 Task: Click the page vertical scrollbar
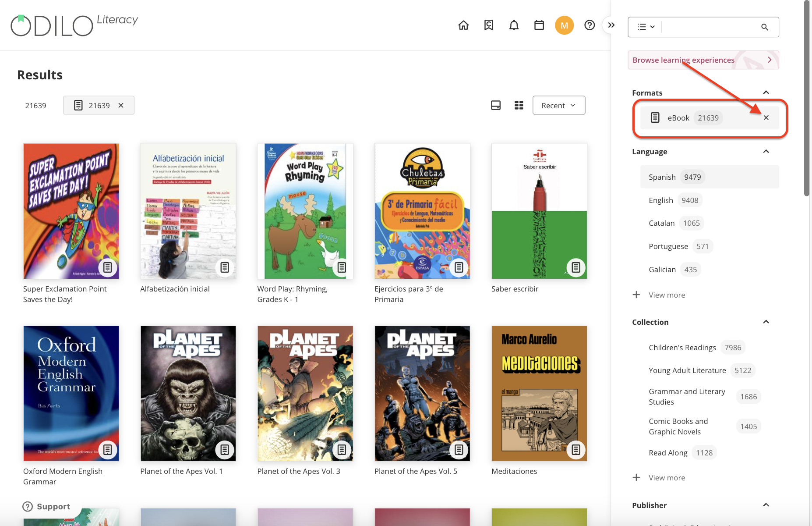807,99
